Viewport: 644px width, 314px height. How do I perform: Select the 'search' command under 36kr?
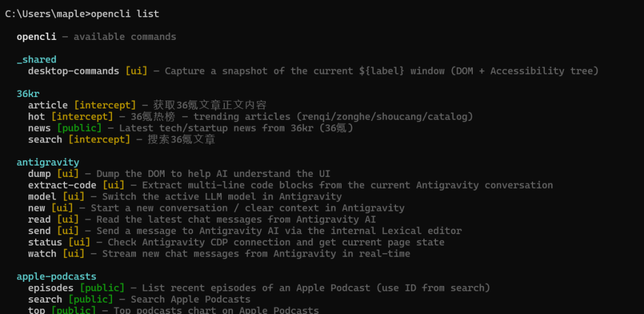tap(45, 139)
